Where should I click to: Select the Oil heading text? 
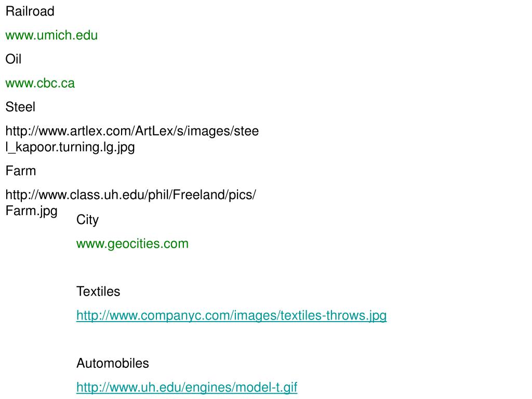(x=13, y=59)
